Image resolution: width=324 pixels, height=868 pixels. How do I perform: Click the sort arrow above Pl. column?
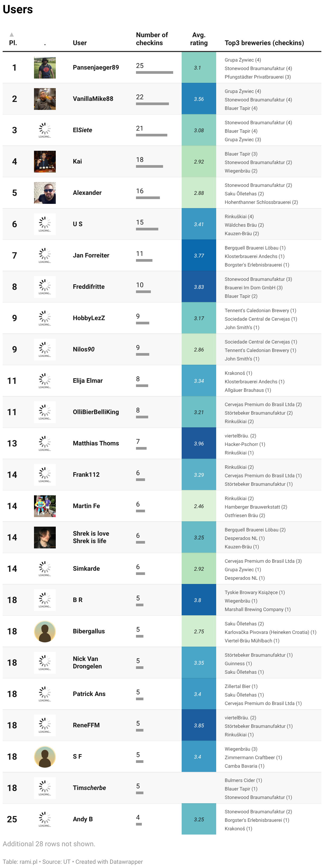pyautogui.click(x=12, y=35)
